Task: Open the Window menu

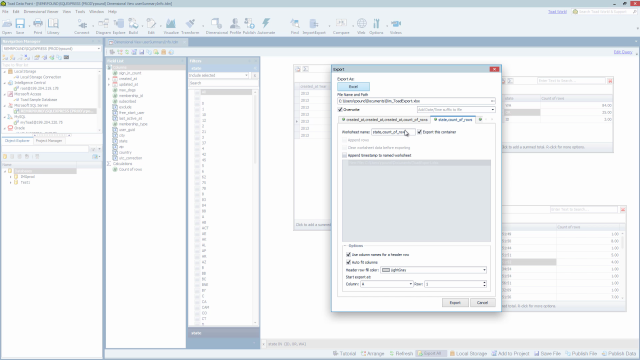Action: 96,11
